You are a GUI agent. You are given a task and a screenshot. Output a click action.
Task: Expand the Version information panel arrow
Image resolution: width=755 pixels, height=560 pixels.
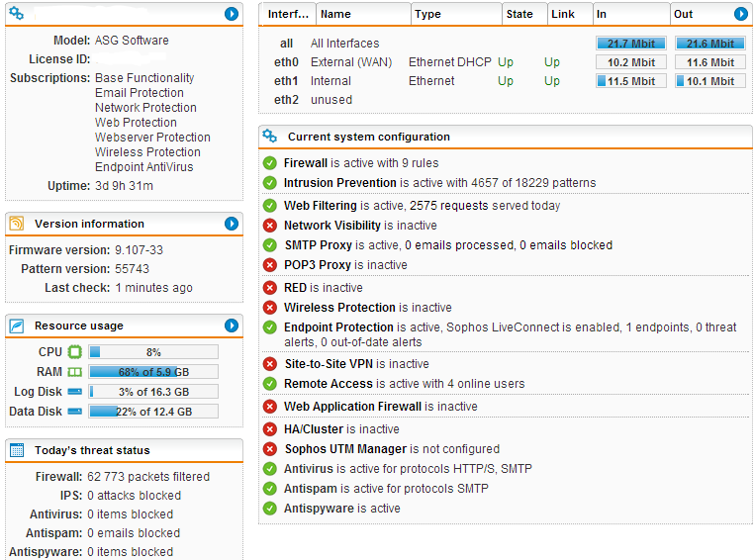[232, 224]
